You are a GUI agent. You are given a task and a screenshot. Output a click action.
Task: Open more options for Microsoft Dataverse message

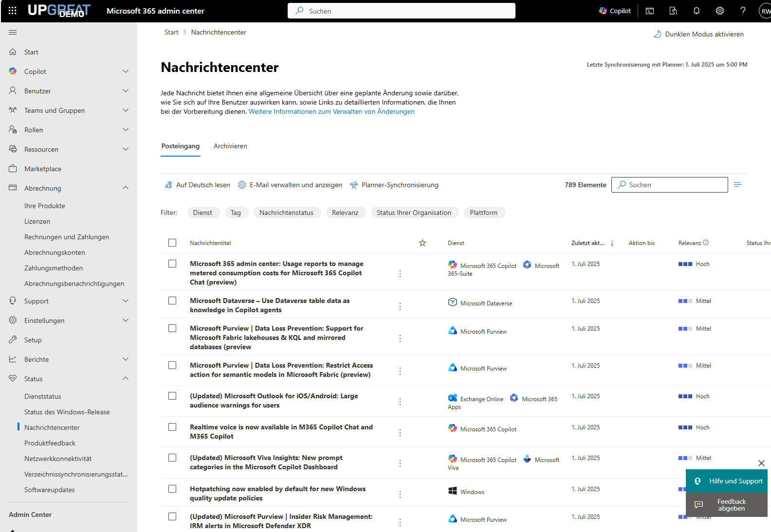(400, 306)
